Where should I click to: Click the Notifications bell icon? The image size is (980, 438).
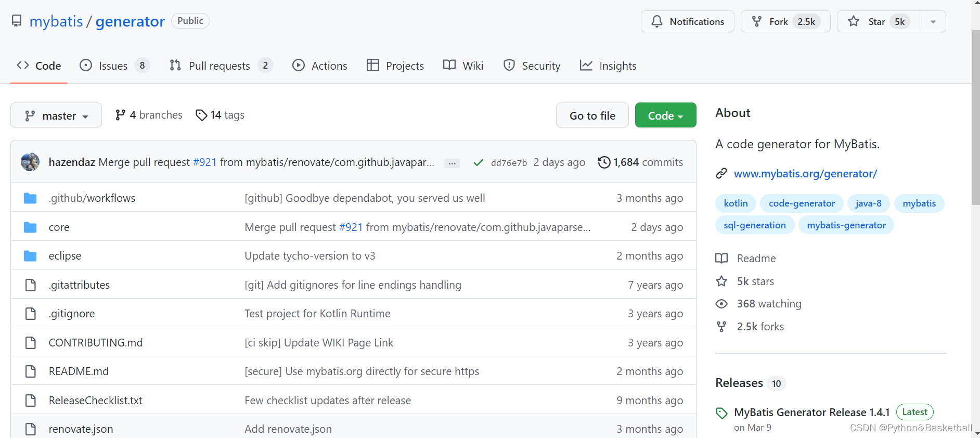657,21
